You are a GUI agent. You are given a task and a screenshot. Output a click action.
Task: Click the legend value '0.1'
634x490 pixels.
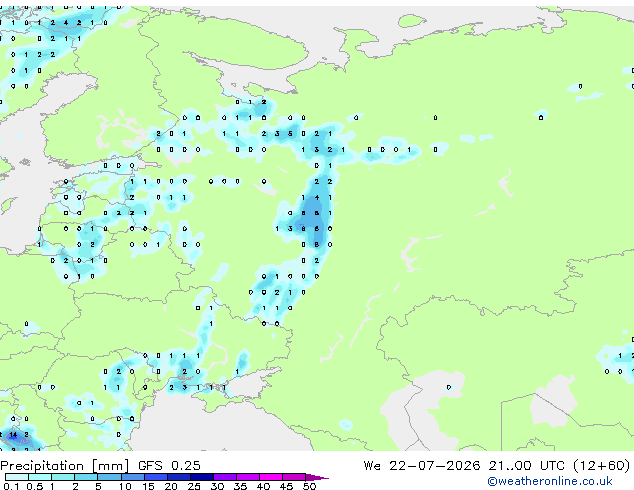click(11, 486)
